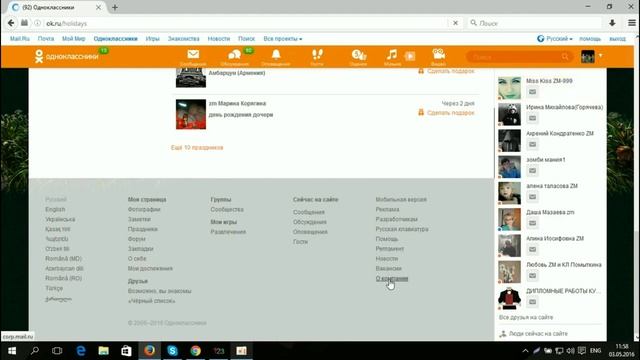
Task: Send a message to алена тапасова ZM
Action: [x=532, y=197]
